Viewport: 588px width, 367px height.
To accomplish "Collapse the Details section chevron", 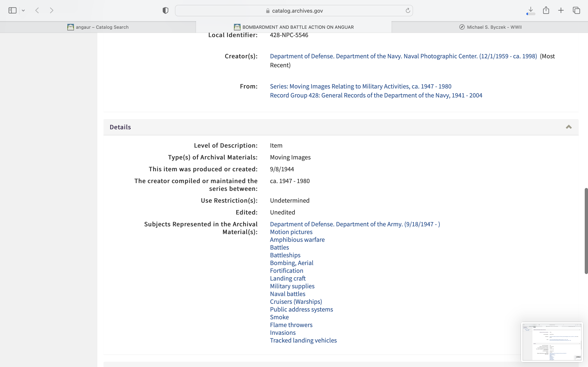I will pyautogui.click(x=569, y=127).
